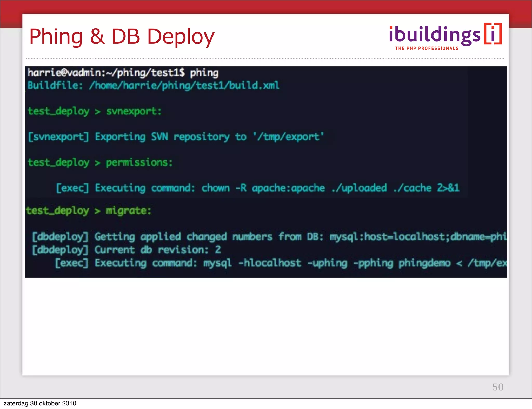Click the '/tmp/export' path text
The width and height of the screenshot is (532, 409).
[288, 137]
